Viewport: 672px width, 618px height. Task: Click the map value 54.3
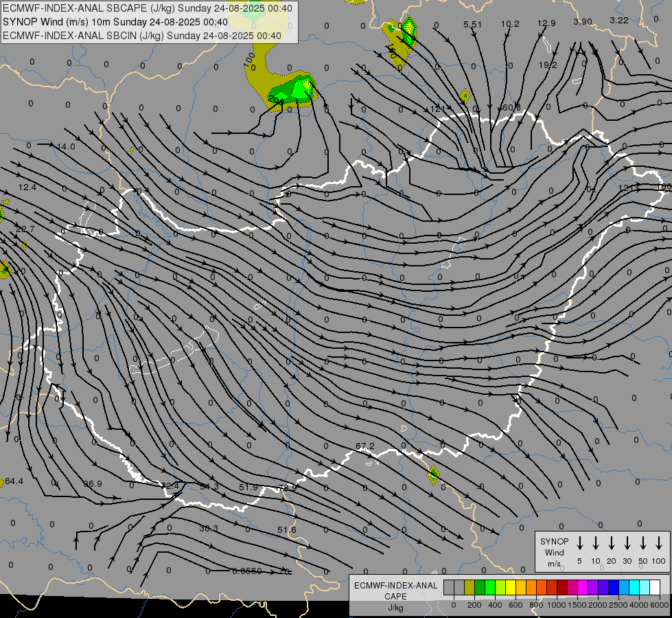point(209,486)
